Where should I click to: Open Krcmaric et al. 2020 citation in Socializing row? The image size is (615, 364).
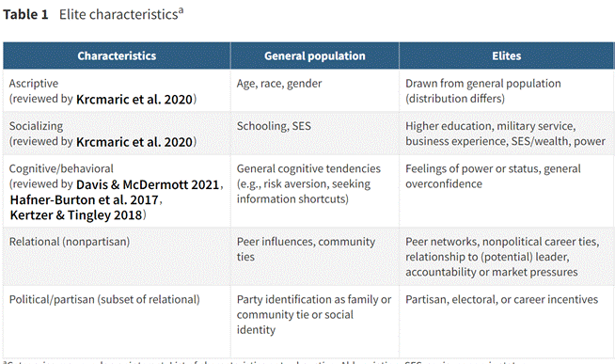point(134,142)
